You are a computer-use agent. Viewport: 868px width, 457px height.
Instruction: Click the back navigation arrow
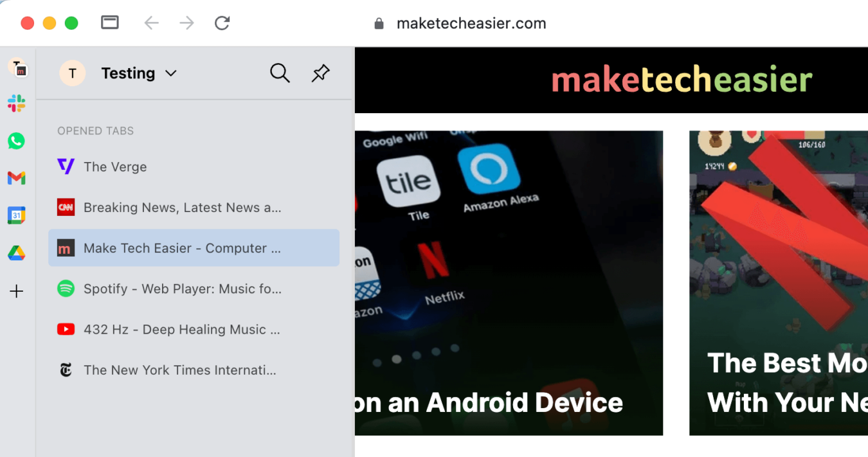pyautogui.click(x=151, y=22)
